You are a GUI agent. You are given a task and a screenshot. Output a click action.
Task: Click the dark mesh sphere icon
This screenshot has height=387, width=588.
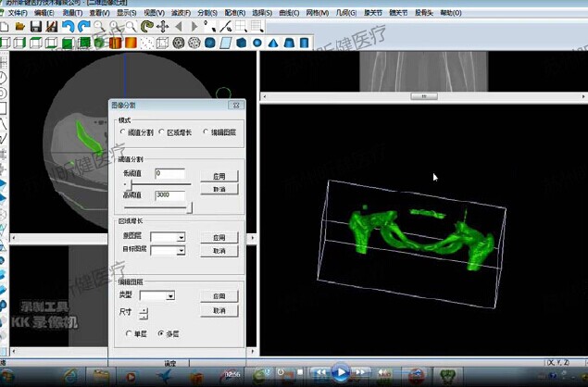coord(179,43)
